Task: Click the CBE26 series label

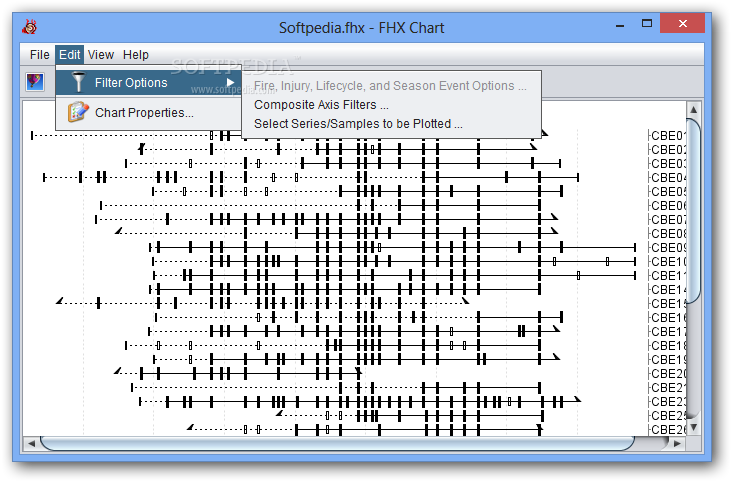Action: pyautogui.click(x=668, y=429)
